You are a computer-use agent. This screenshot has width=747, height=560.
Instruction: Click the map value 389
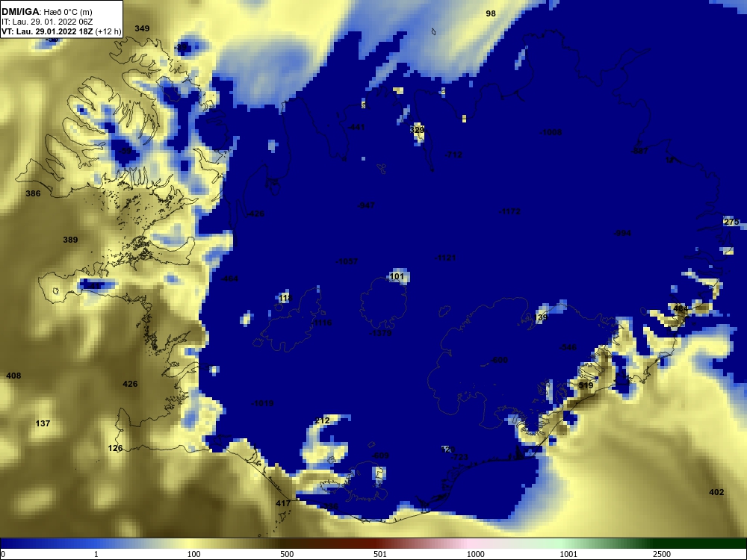(70, 240)
